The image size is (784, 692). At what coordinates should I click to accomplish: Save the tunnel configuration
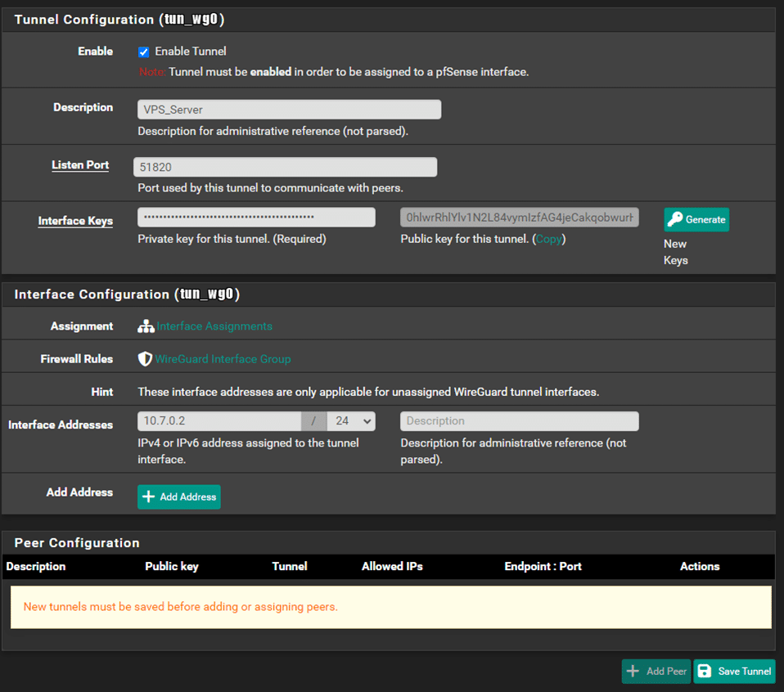pyautogui.click(x=734, y=671)
